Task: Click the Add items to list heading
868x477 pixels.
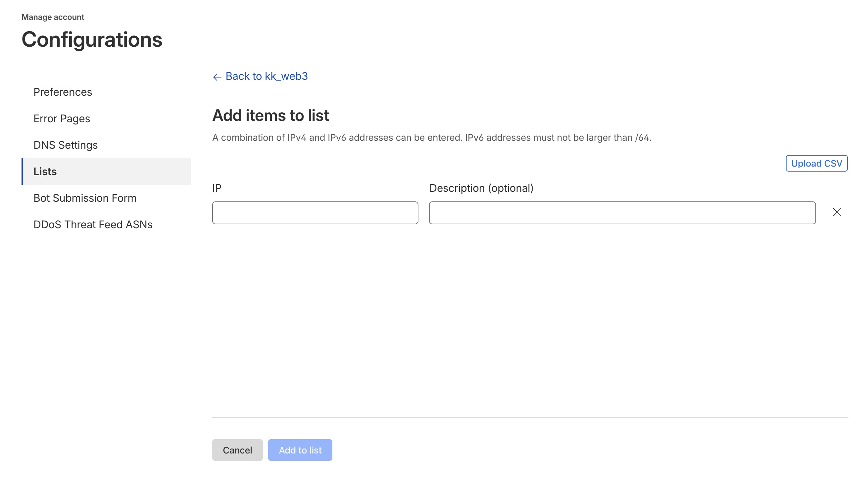Action: 270,116
